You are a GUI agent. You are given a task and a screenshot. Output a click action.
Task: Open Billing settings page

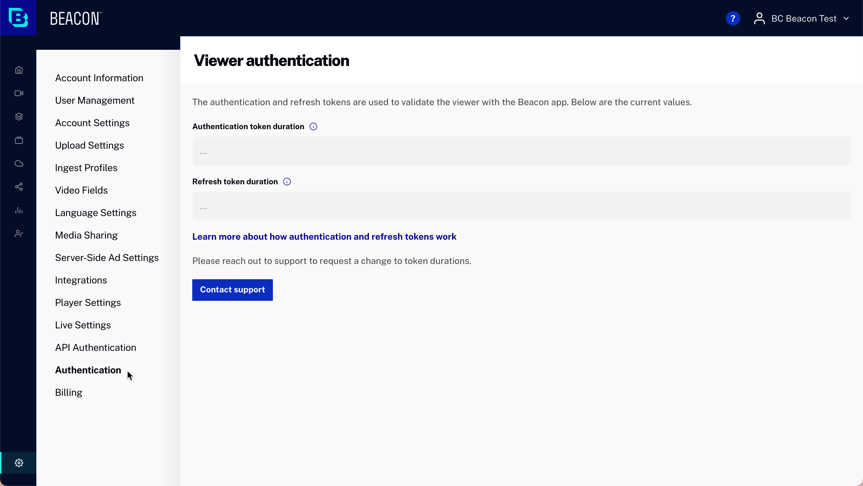pos(69,393)
